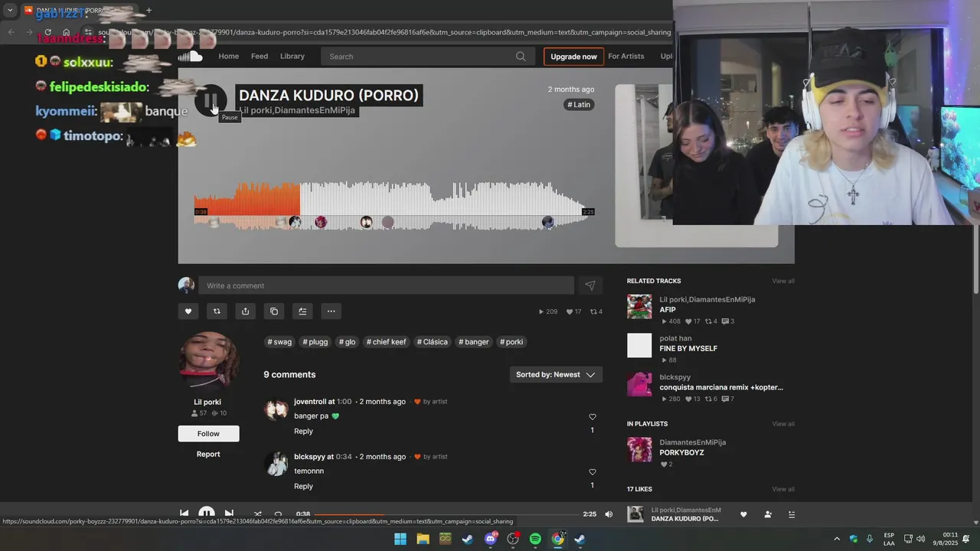Image resolution: width=980 pixels, height=551 pixels.
Task: Like blckspyy's comment 'temonnn'
Action: coord(592,472)
